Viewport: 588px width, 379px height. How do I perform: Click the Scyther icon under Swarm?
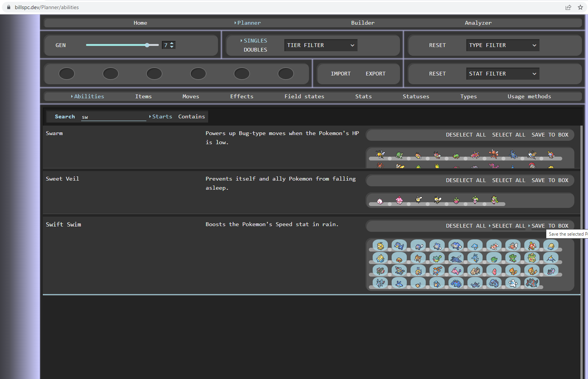(x=399, y=155)
